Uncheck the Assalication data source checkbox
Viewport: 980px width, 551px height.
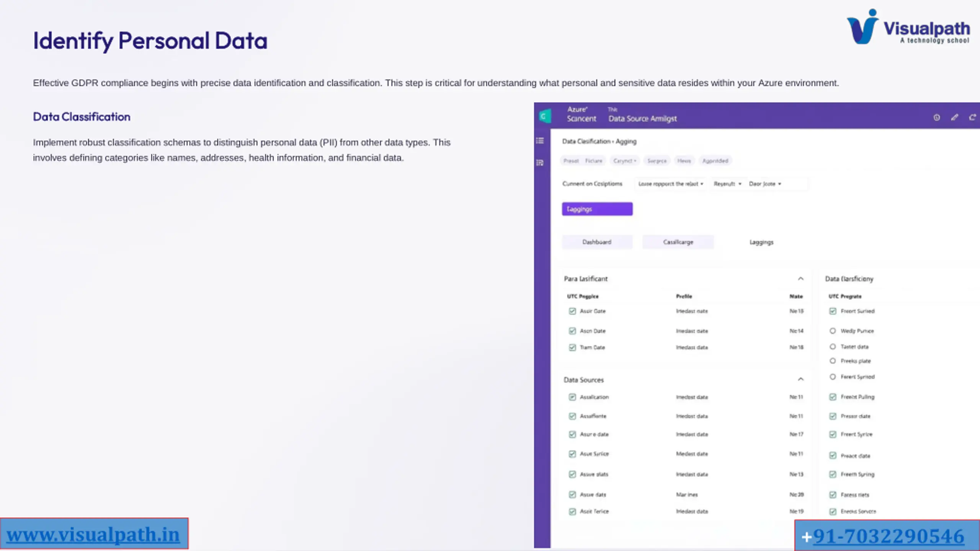(572, 397)
